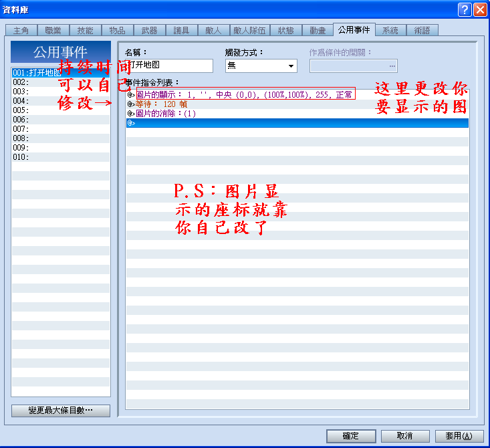Click the 名稱 input field
The image size is (490, 448).
[x=169, y=66]
